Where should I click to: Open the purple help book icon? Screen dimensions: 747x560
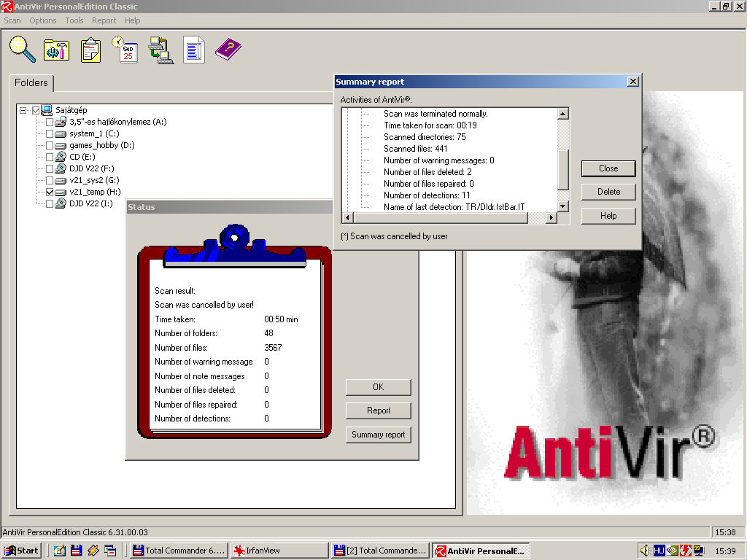coord(228,50)
